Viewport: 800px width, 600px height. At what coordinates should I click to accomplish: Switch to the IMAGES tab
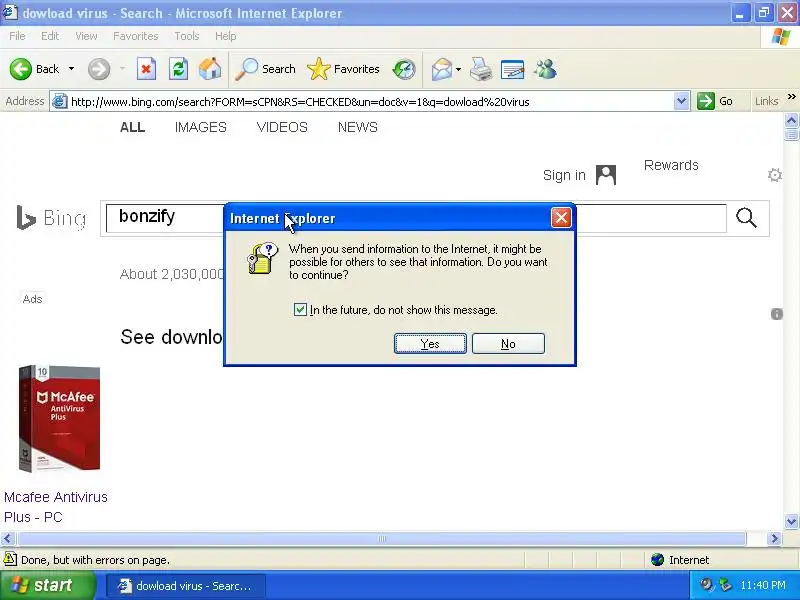pos(201,127)
